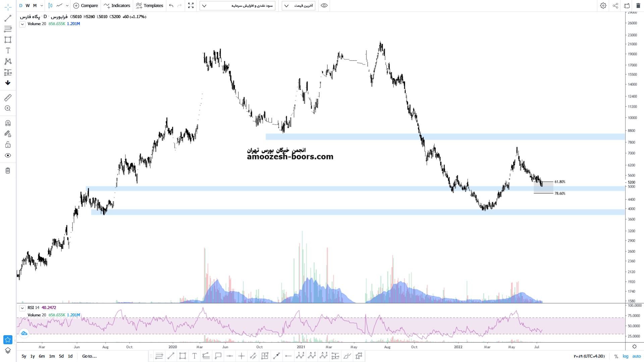Select the trend line drawing tool
The height and width of the screenshot is (362, 644).
tap(8, 18)
